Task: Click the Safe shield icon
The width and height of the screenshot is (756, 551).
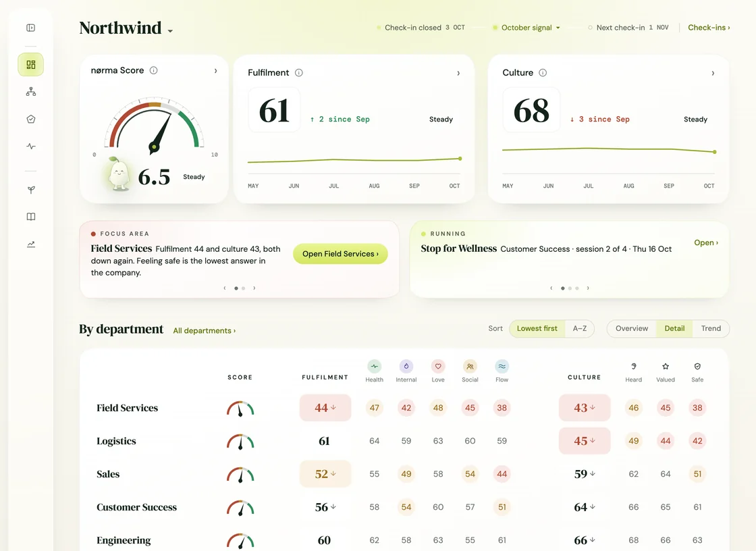Action: tap(697, 366)
